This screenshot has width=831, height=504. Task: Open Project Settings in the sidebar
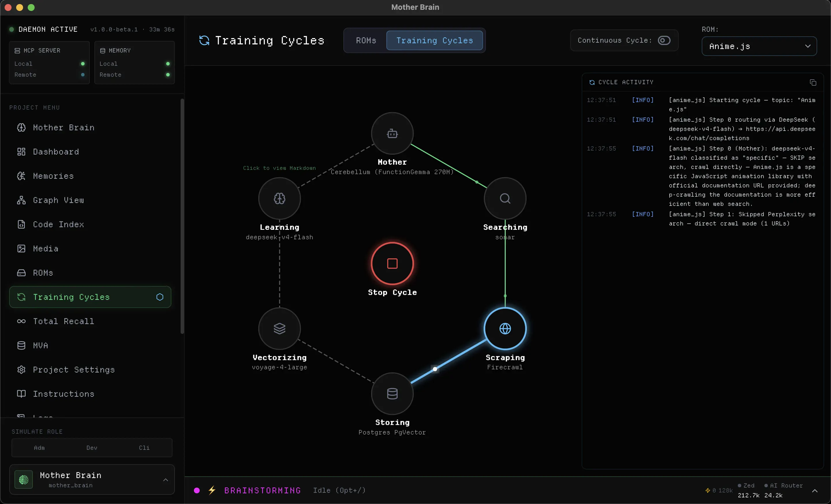coord(90,370)
